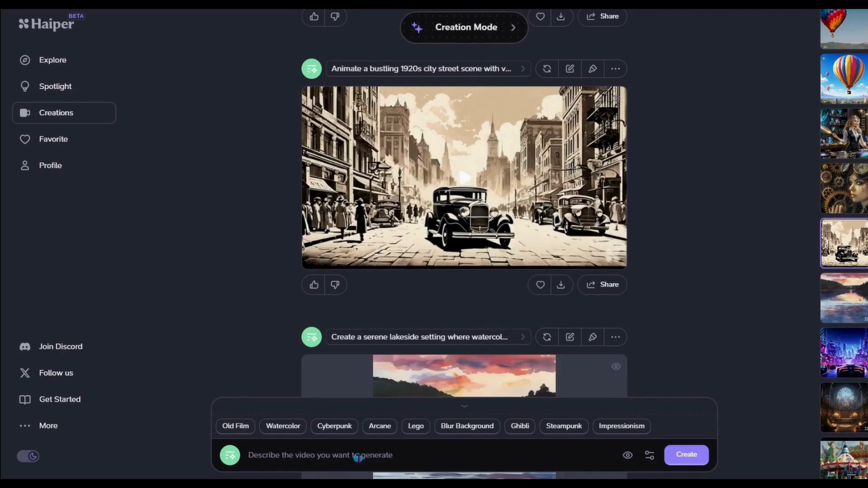Click the Join Discord icon

[x=25, y=346]
